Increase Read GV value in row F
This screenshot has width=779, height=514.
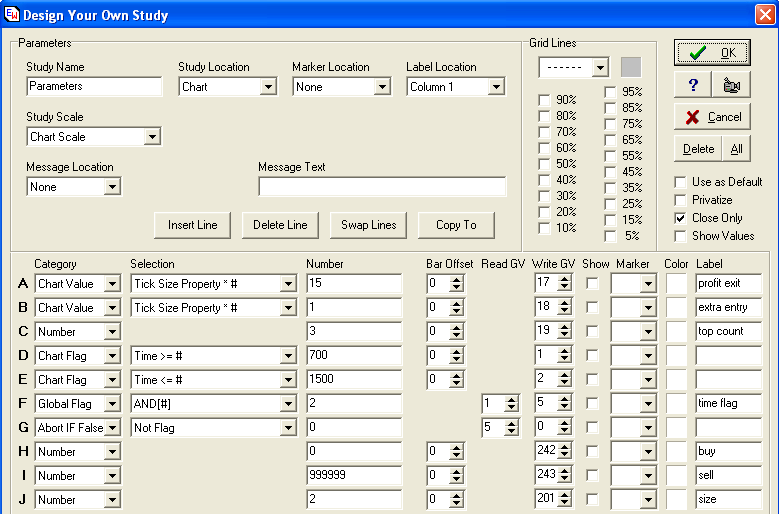pyautogui.click(x=512, y=399)
